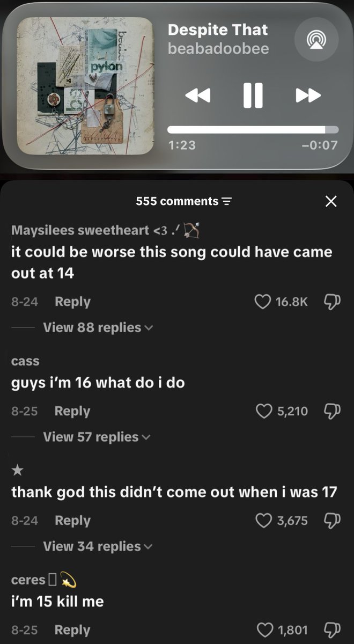Image resolution: width=354 pixels, height=644 pixels.
Task: Reply to the Maysilees sweetheart comment
Action: pyautogui.click(x=72, y=302)
